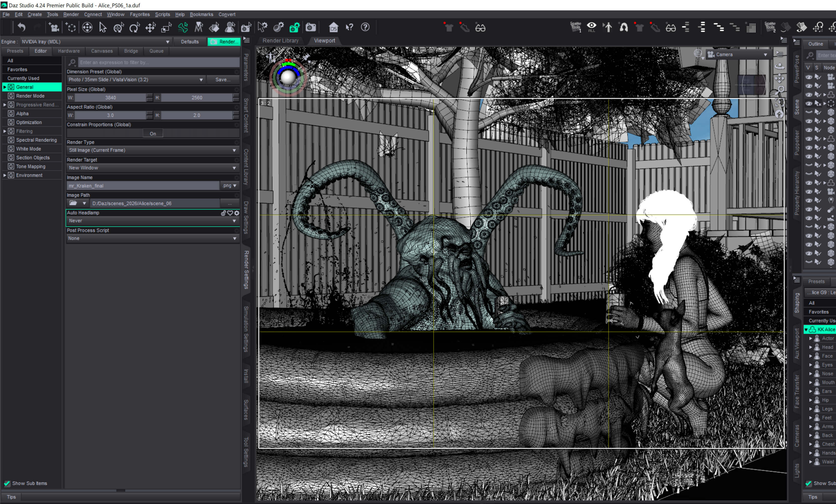
Task: Expand the Environment tree category
Action: 5,175
